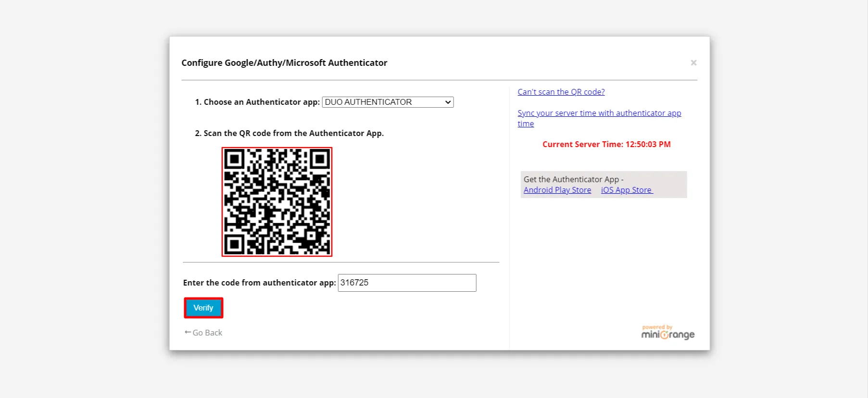The height and width of the screenshot is (398, 868).
Task: Click the Verify button
Action: pos(203,308)
